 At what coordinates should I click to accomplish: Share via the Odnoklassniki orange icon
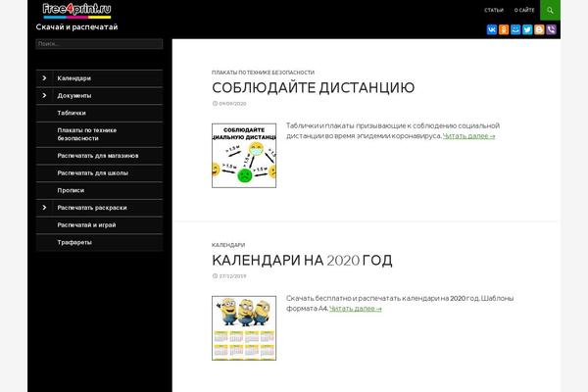(504, 29)
